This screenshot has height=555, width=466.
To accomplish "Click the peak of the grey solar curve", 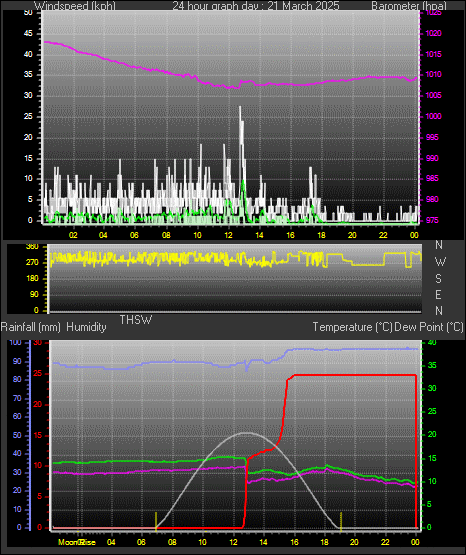I will point(247,433).
